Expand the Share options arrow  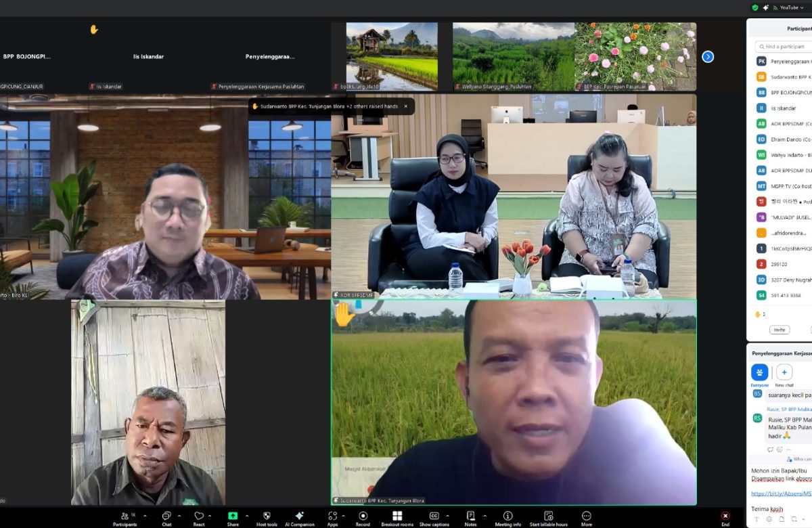[x=248, y=516]
